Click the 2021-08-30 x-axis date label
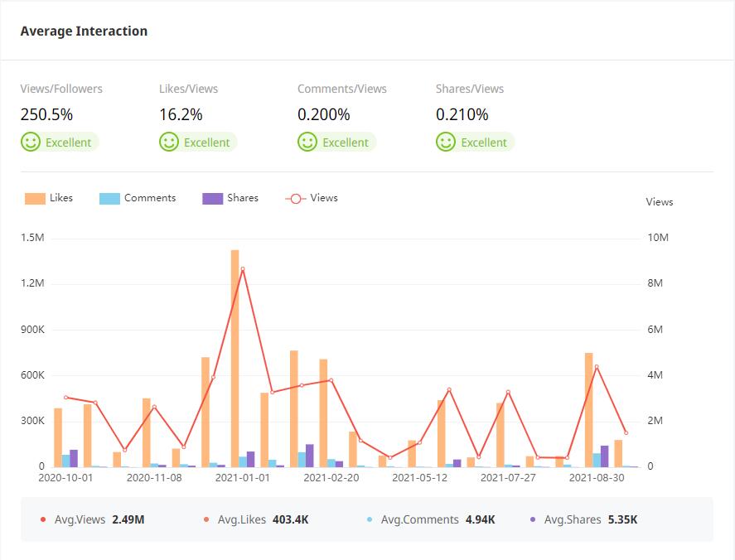Screen dimensions: 735x560 597,478
